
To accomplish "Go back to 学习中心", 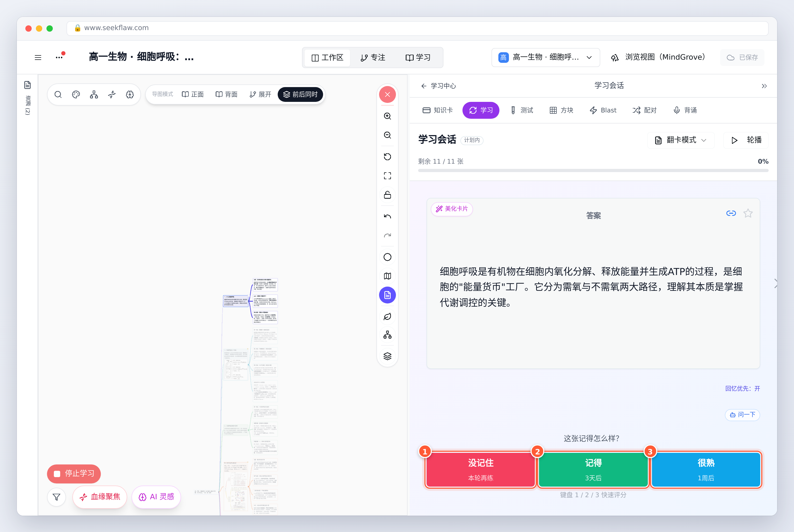I will (438, 86).
